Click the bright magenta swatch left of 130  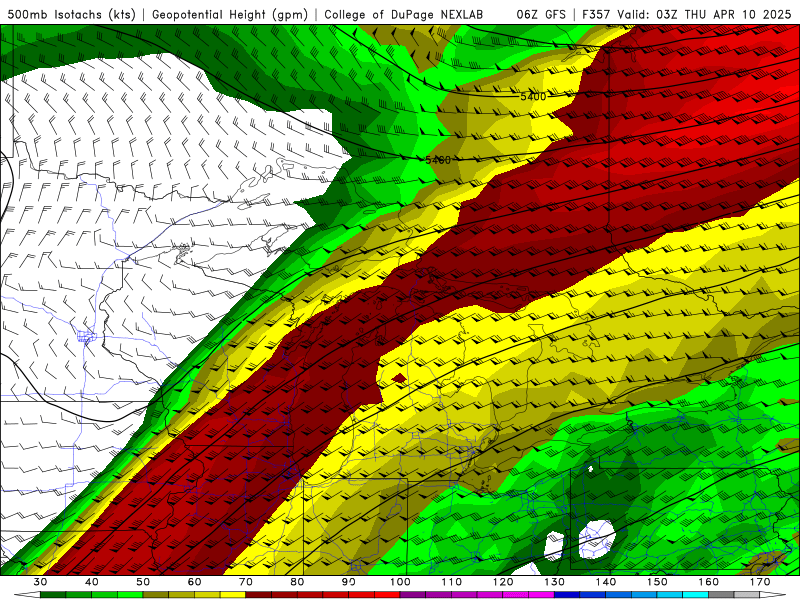pyautogui.click(x=541, y=595)
